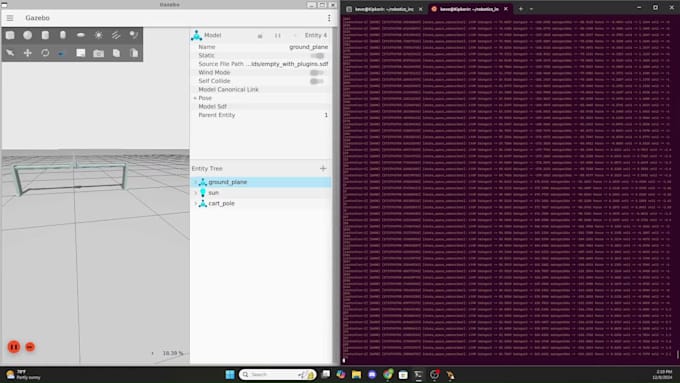680x383 pixels.
Task: Insert a sphere shape
Action: pos(28,35)
